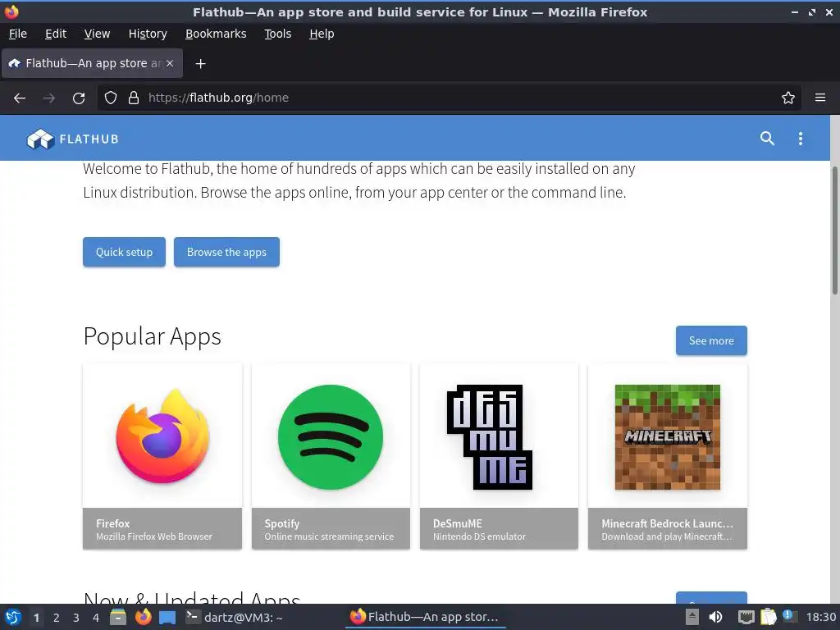Click the page vertical scrollbar thumb
The width and height of the screenshot is (840, 630).
point(834,231)
